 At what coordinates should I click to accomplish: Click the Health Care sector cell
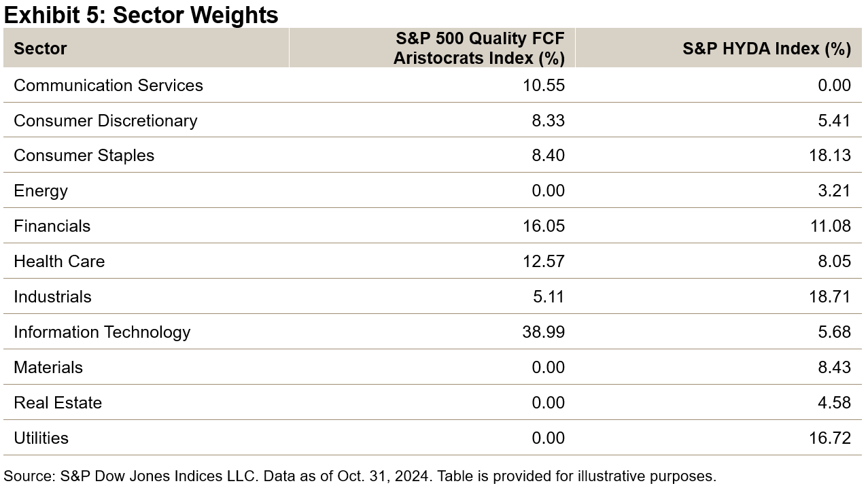59,262
